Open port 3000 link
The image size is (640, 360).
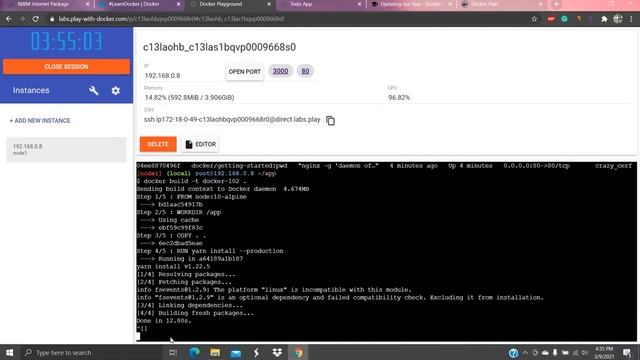[x=280, y=71]
